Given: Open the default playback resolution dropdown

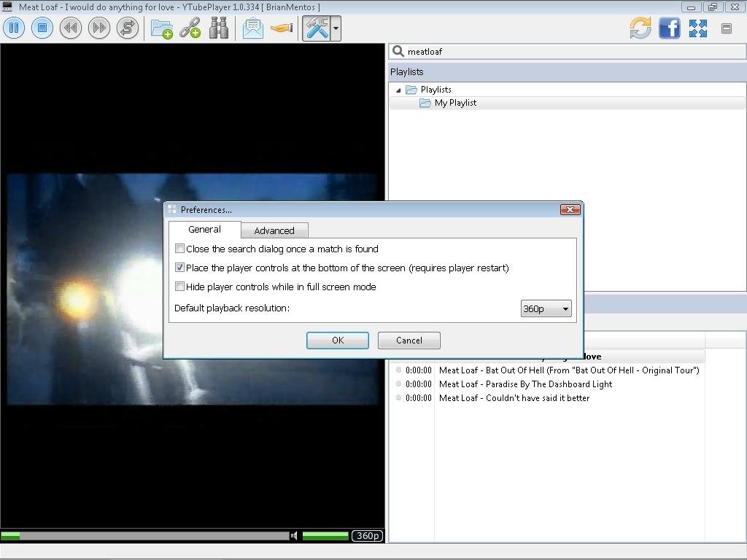Looking at the screenshot, I should pos(546,308).
